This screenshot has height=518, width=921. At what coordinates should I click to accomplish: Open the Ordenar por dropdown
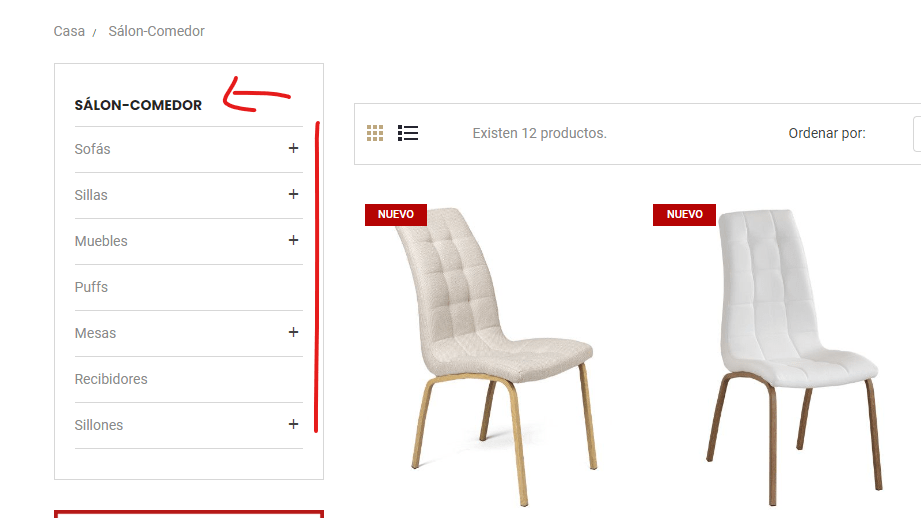[x=917, y=134]
